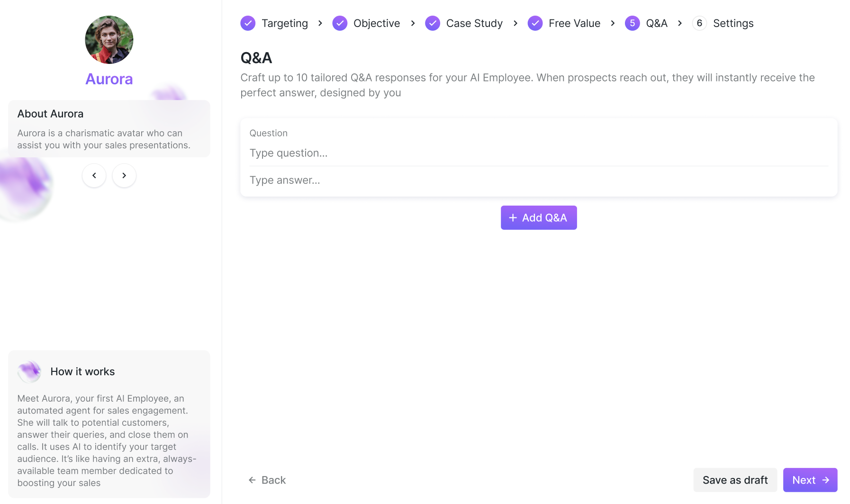The height and width of the screenshot is (504, 850).
Task: Click the Targeting step checkmark icon
Action: [x=248, y=23]
